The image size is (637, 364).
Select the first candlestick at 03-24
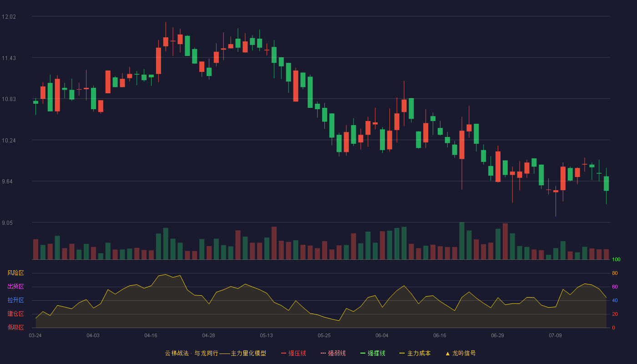pos(35,102)
